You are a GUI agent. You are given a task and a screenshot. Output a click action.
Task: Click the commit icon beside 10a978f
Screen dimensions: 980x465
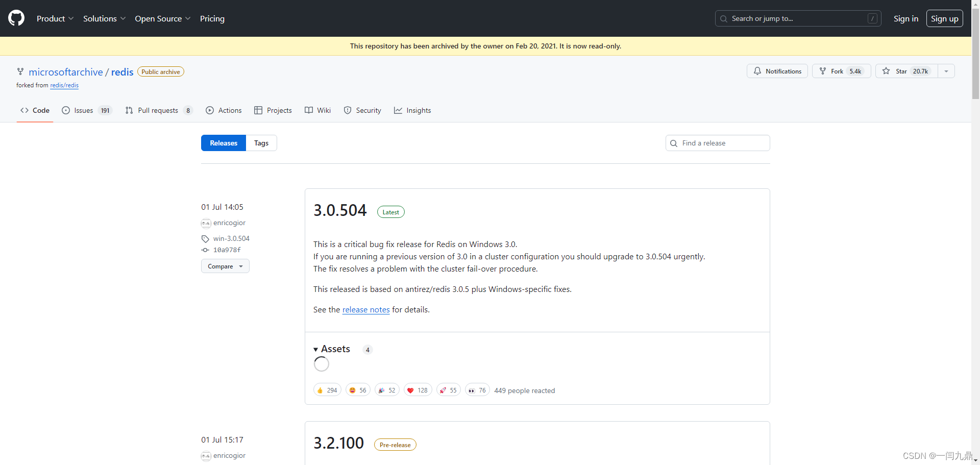tap(205, 250)
